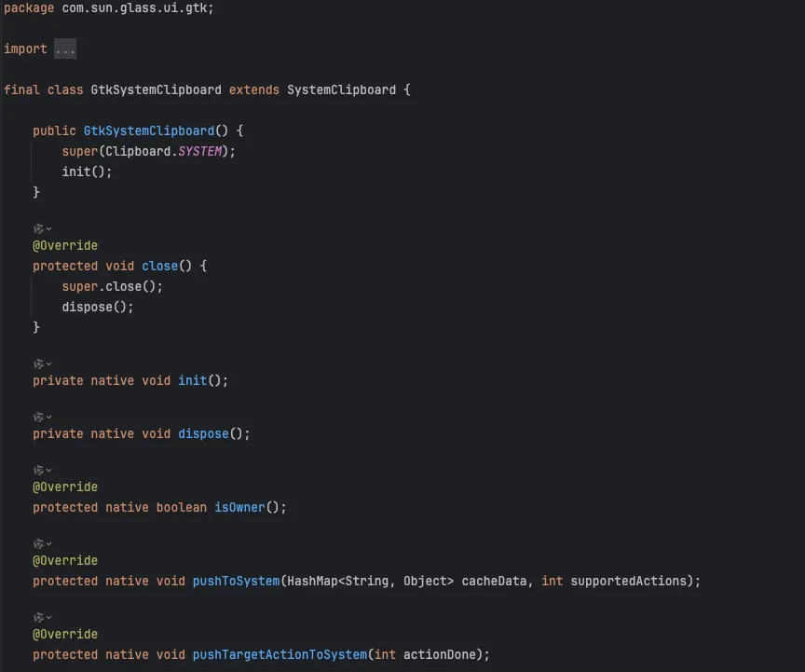The image size is (805, 672).
Task: Click the SystemClipboard superclass name
Action: tap(341, 89)
